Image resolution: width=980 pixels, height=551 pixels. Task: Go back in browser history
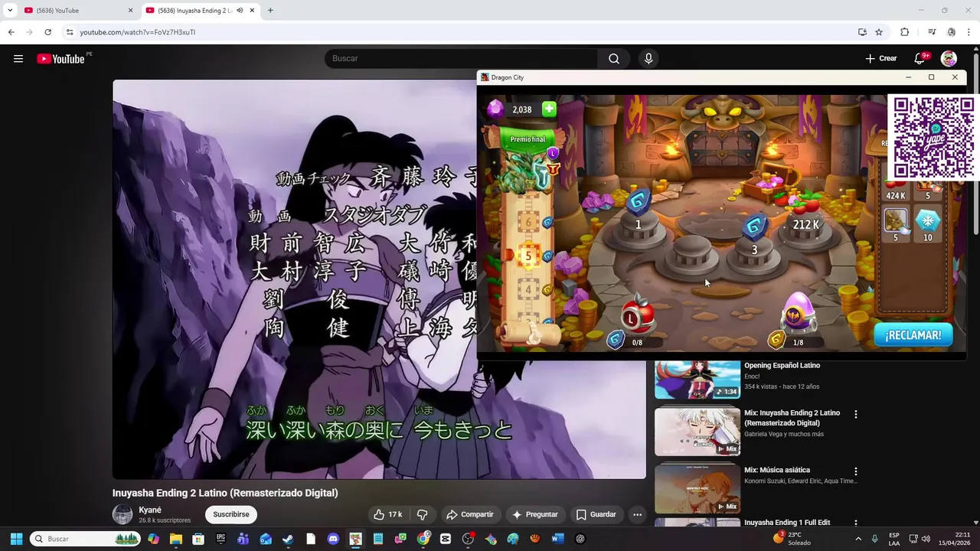[11, 32]
